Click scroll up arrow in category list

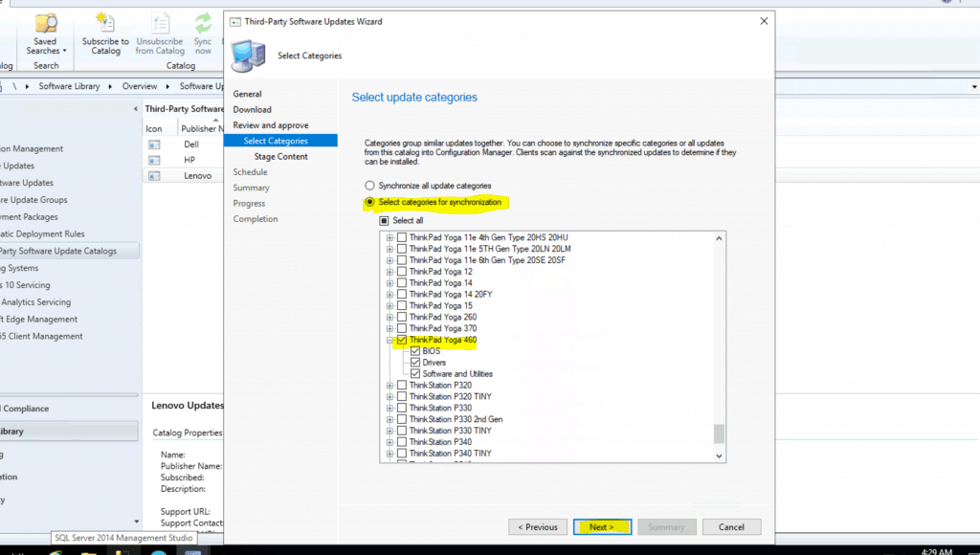719,238
